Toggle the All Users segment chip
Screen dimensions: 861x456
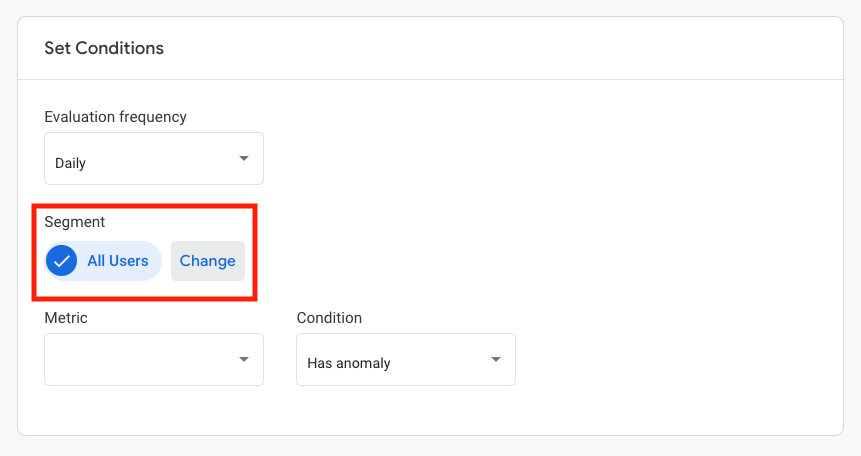pos(103,261)
